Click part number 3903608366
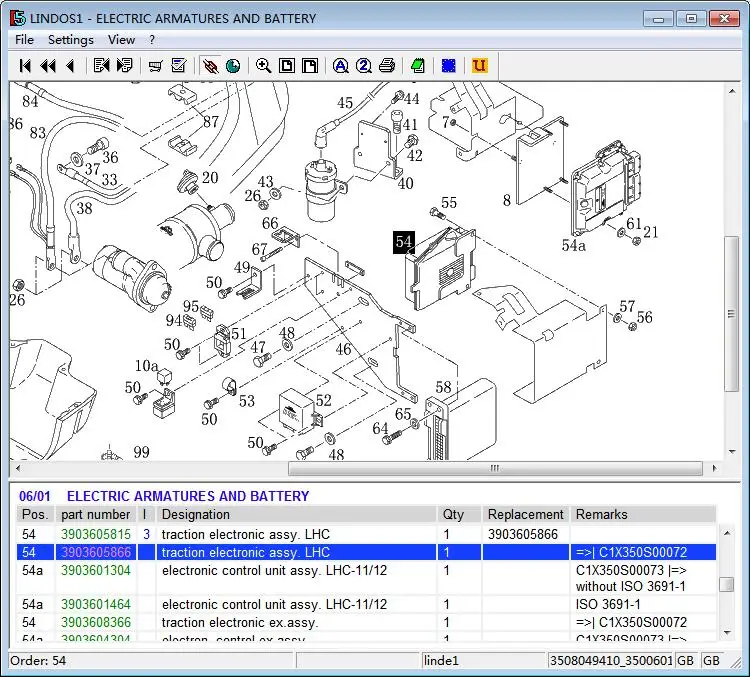The height and width of the screenshot is (677, 750). [x=96, y=622]
